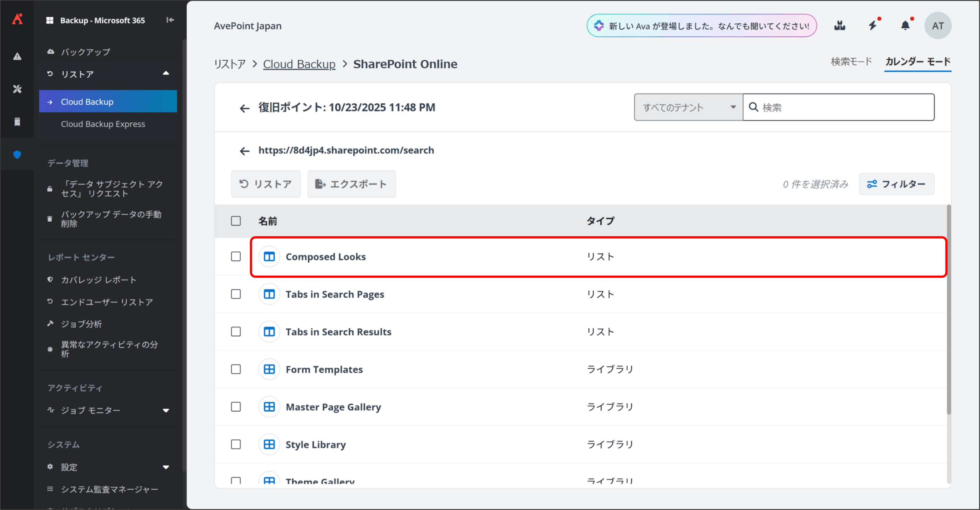Check the Form Templates checkbox
The image size is (980, 510).
[x=236, y=369]
